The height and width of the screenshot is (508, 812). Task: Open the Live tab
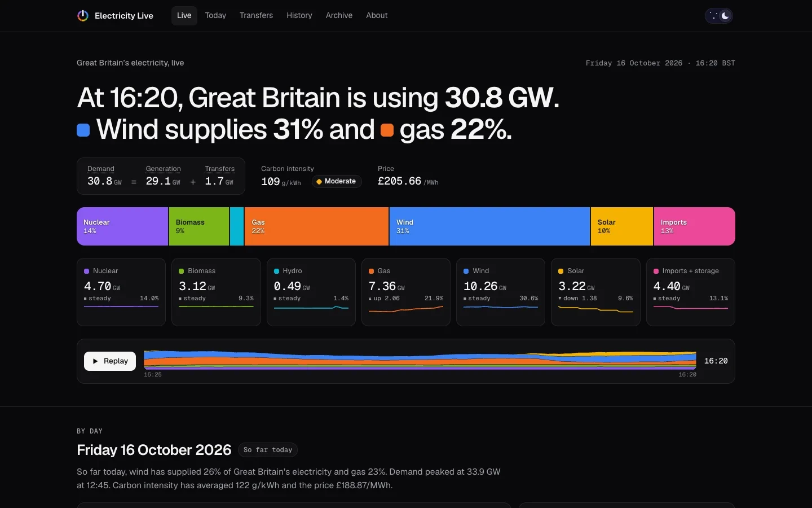coord(184,16)
